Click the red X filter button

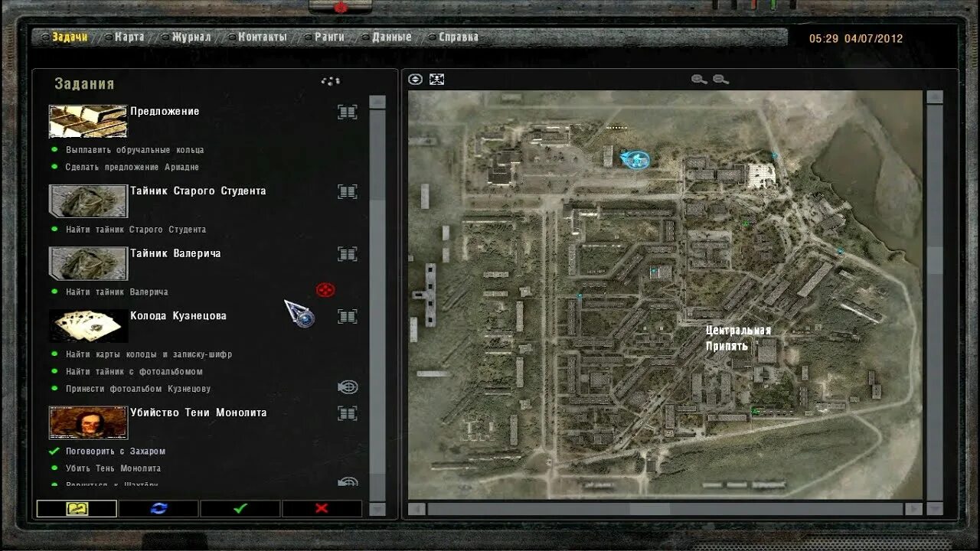(x=322, y=508)
